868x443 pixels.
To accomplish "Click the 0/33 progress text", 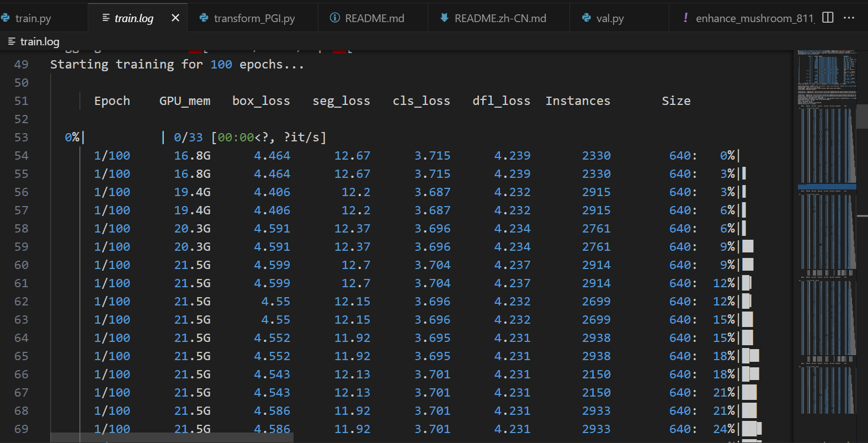I will pyautogui.click(x=188, y=138).
